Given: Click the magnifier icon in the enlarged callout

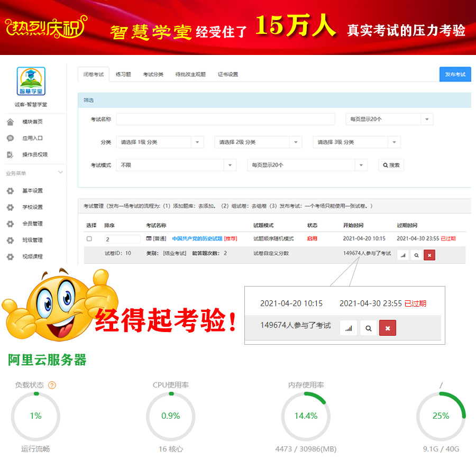Looking at the screenshot, I should pos(368,328).
